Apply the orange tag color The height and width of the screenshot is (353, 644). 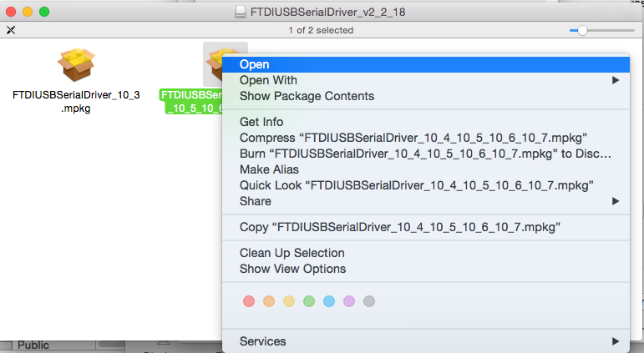click(x=269, y=301)
